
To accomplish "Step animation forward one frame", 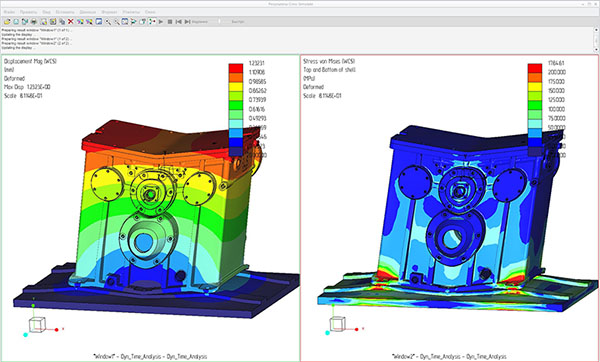I will [x=188, y=22].
